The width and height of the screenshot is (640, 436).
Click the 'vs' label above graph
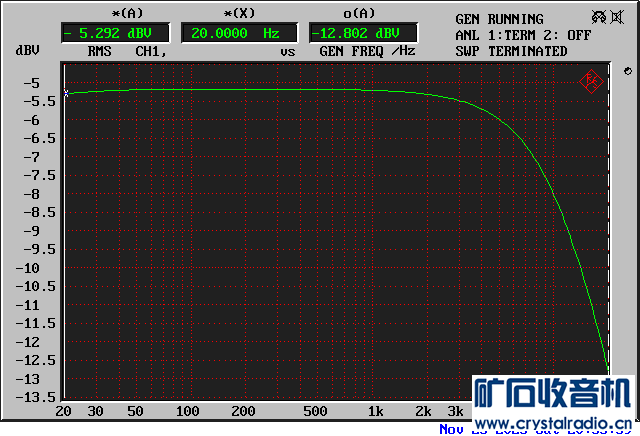288,52
